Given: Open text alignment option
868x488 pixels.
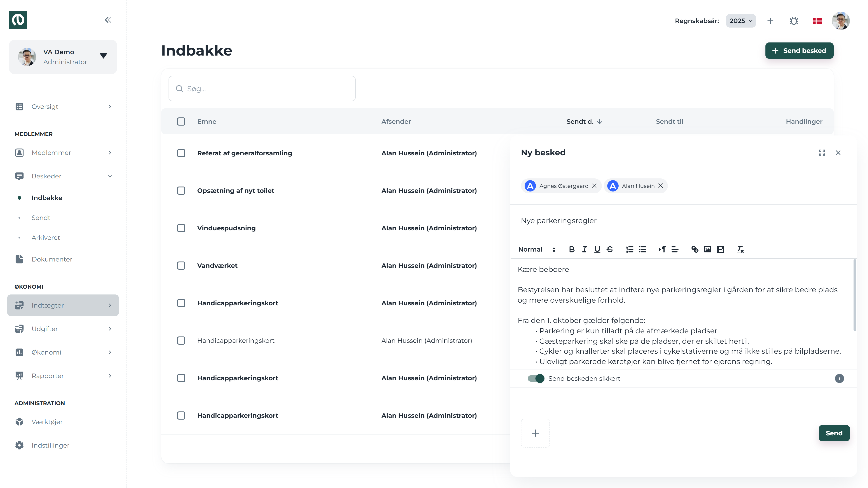Looking at the screenshot, I should 675,249.
